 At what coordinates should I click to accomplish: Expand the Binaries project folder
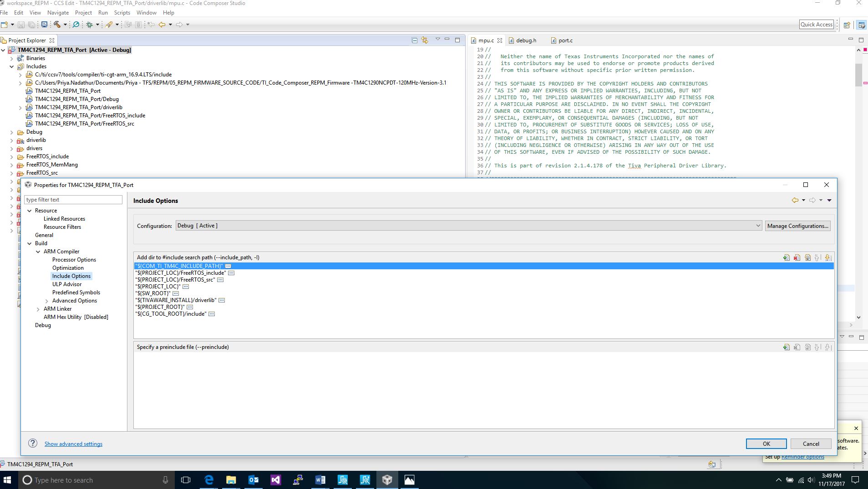coord(12,58)
